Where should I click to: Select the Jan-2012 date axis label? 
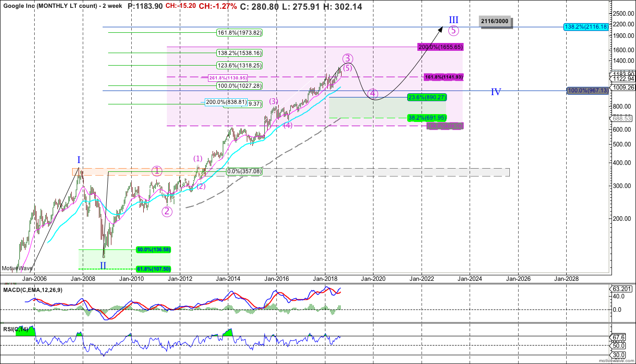pos(179,279)
